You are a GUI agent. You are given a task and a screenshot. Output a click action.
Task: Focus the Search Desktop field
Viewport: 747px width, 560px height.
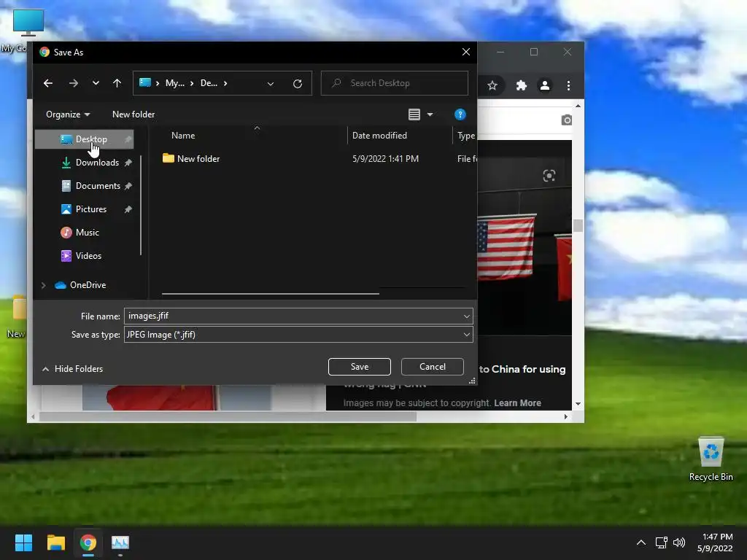pos(395,83)
